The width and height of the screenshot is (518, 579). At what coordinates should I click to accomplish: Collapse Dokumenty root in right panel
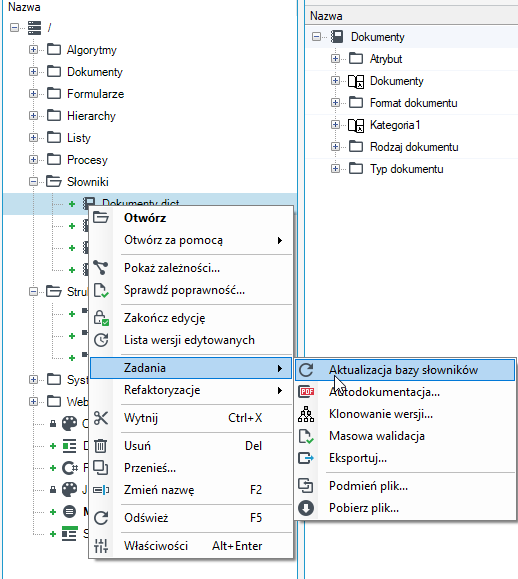click(316, 37)
